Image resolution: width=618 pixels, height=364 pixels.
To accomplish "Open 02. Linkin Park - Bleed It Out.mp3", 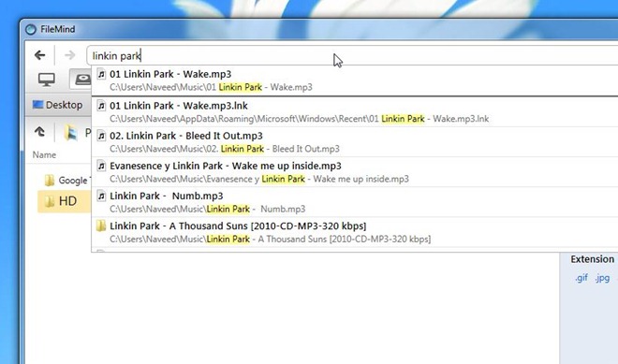I will (355, 142).
